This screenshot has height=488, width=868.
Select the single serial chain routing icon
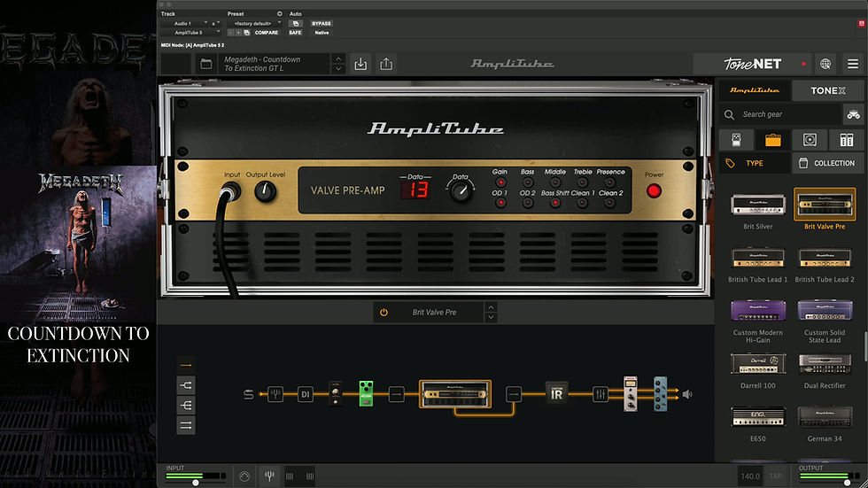click(x=186, y=365)
